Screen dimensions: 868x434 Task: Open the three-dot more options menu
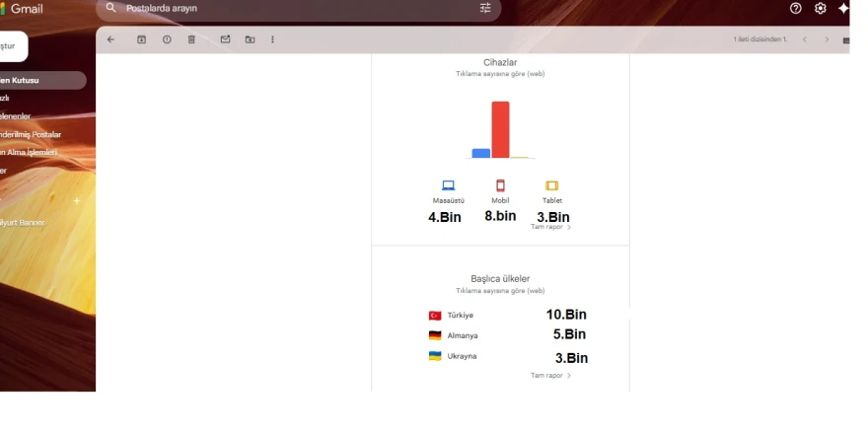(272, 39)
